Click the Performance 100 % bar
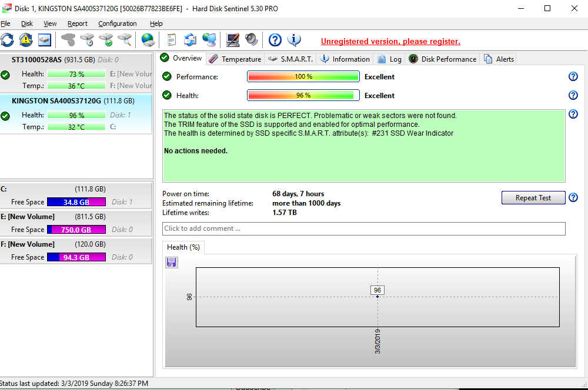This screenshot has height=390, width=588. (x=303, y=76)
